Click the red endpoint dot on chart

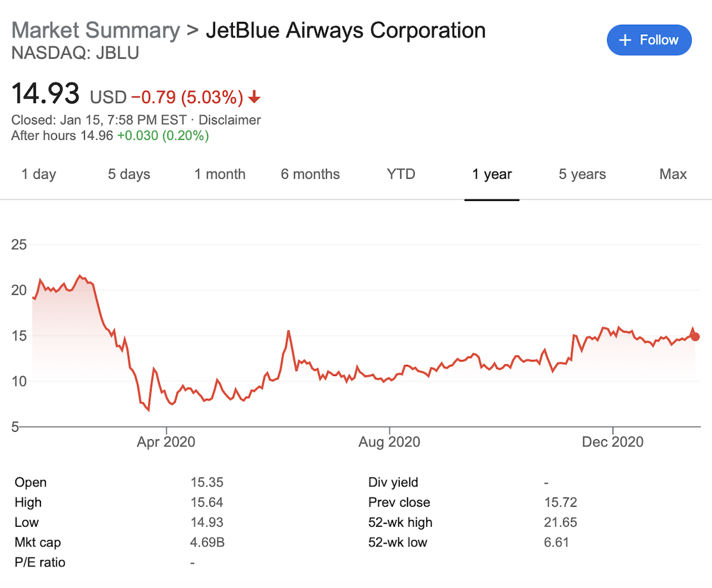695,336
